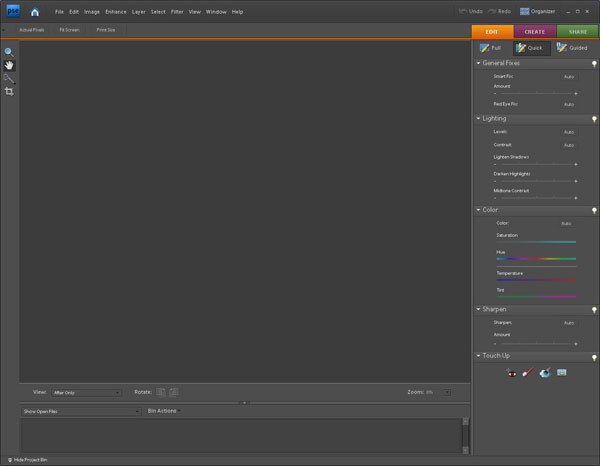The width and height of the screenshot is (600, 466).
Task: Click the PSE application logo
Action: tap(13, 11)
